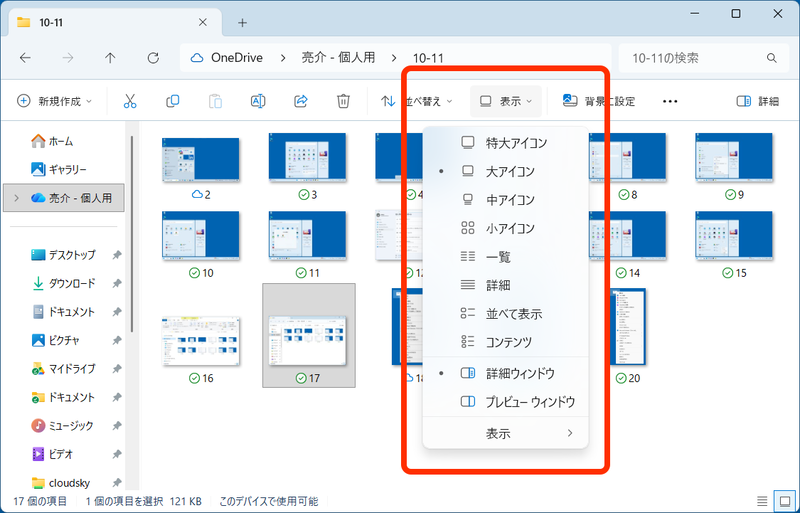The width and height of the screenshot is (800, 513).
Task: Select Extra large icons (特大アイコン)
Action: pos(506,142)
